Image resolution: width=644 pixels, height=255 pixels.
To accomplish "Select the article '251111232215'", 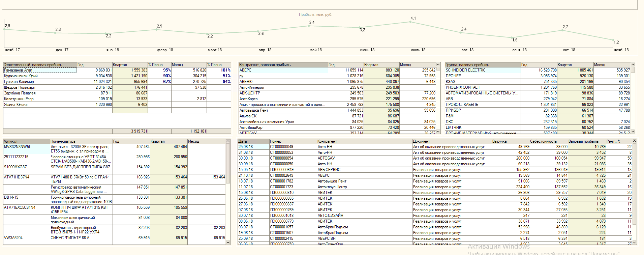I will point(27,159).
